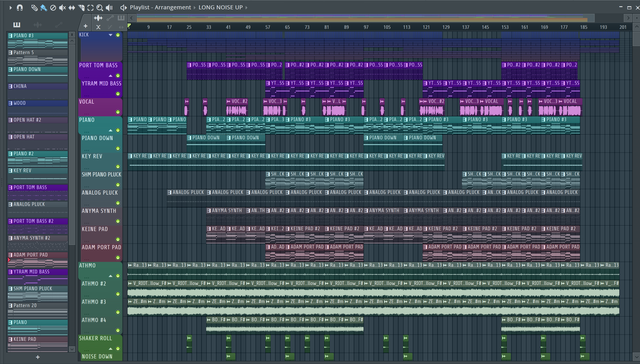Open the Playlist options menu arrow

click(x=10, y=8)
